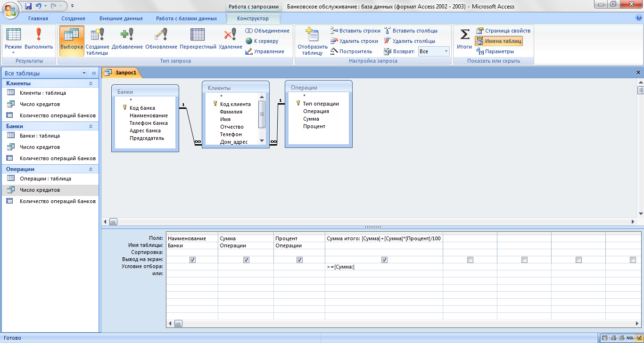
Task: Select the Конструктор ribbon tab
Action: (x=253, y=18)
